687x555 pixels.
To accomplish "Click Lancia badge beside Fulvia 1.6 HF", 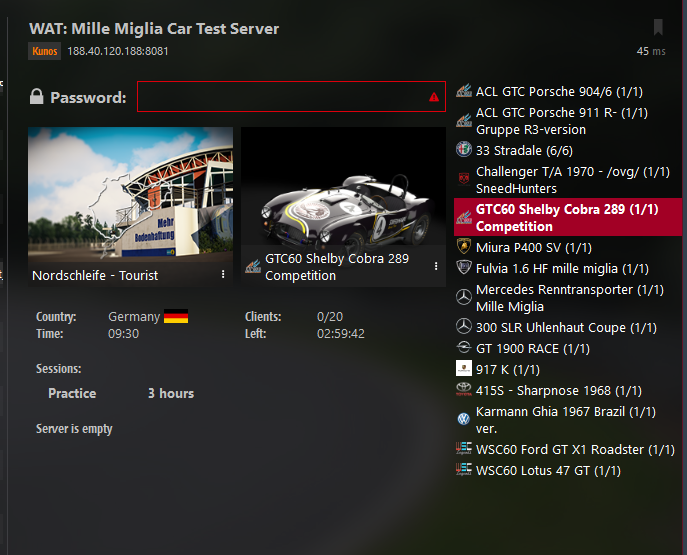I will pos(464,267).
